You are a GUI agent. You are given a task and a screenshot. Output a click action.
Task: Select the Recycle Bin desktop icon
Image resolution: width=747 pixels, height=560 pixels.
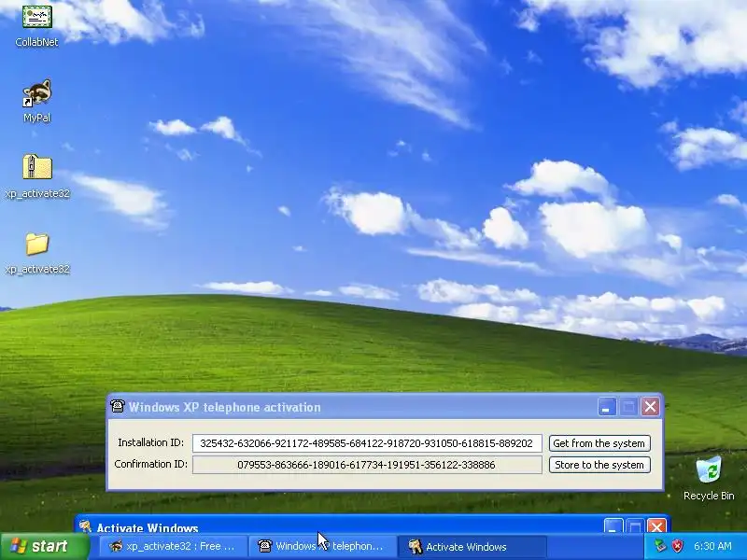tap(709, 470)
